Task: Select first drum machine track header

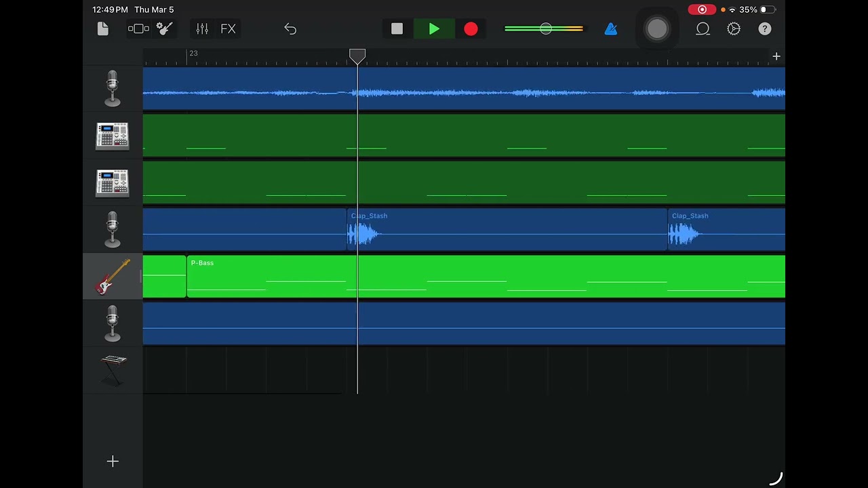Action: tap(113, 136)
